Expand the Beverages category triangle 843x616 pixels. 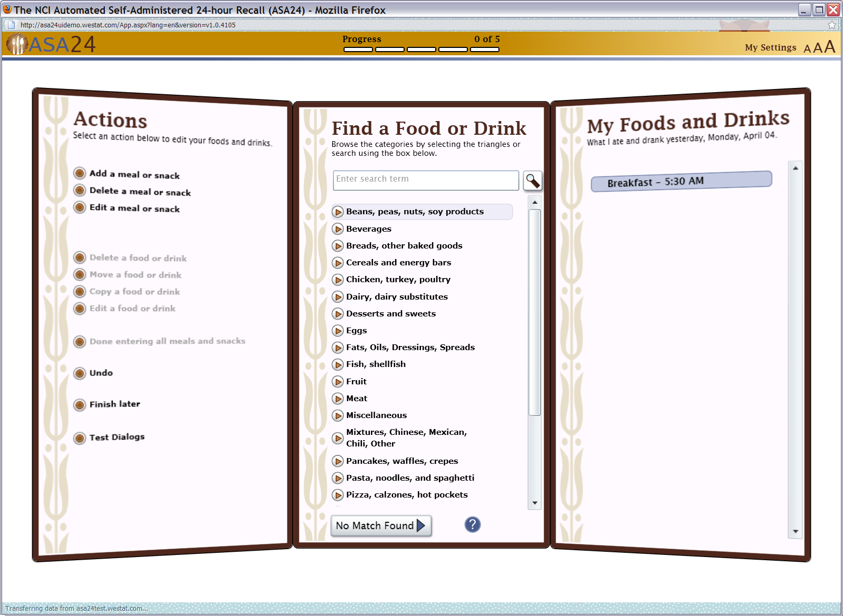point(338,229)
